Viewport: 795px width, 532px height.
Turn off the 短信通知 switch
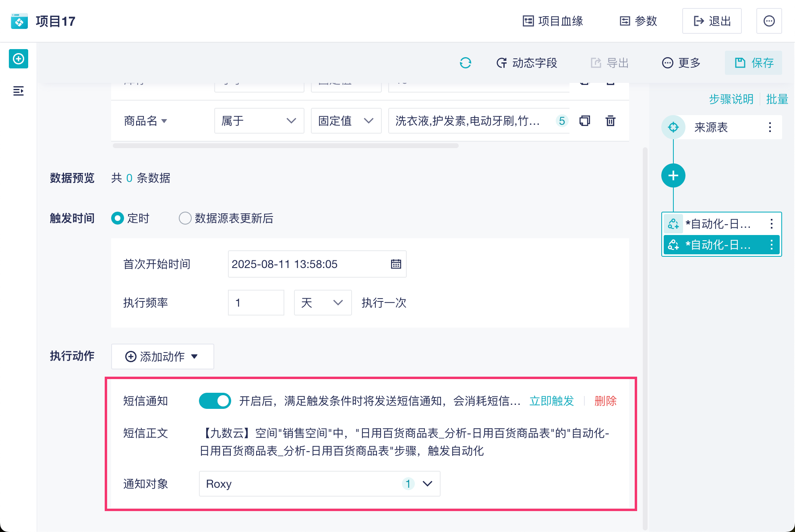tap(215, 401)
